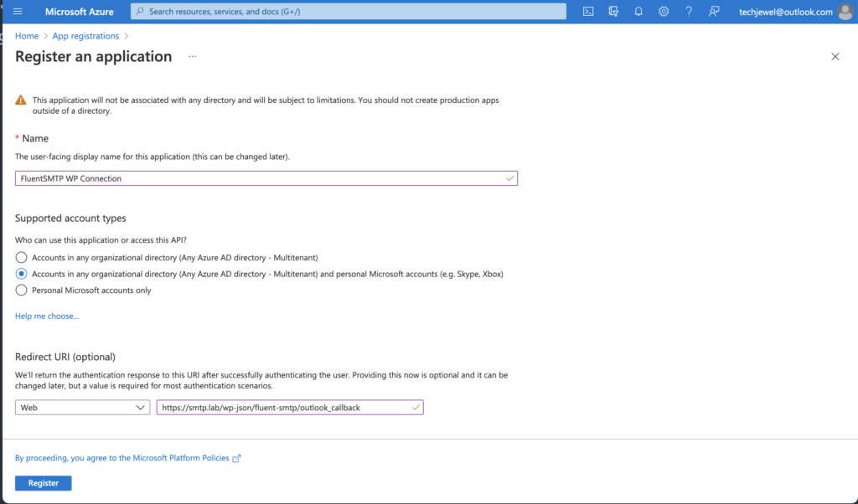Select Personal Microsoft accounts only
858x504 pixels.
tap(21, 291)
